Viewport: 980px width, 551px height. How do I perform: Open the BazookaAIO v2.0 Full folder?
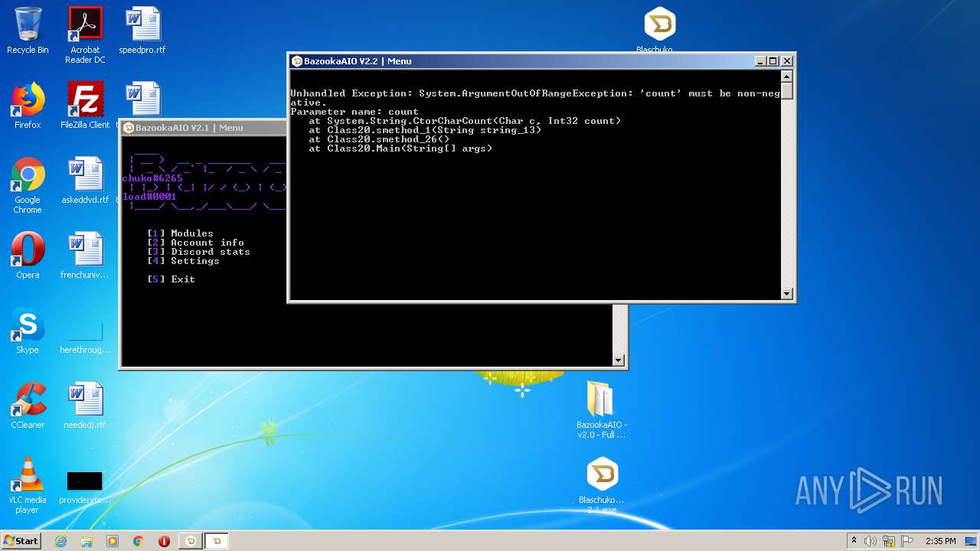pyautogui.click(x=602, y=409)
